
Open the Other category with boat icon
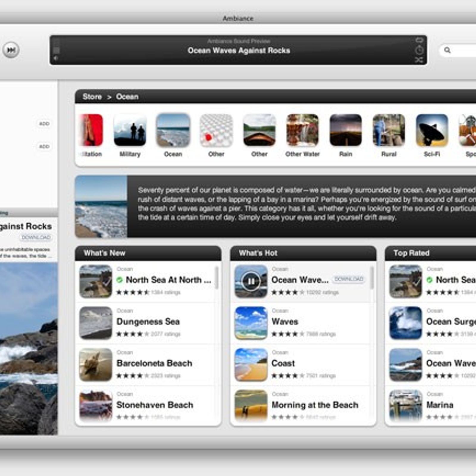(x=259, y=130)
